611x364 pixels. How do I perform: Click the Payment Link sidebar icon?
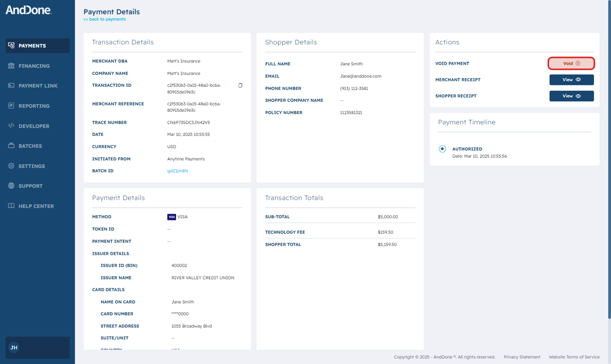click(11, 85)
